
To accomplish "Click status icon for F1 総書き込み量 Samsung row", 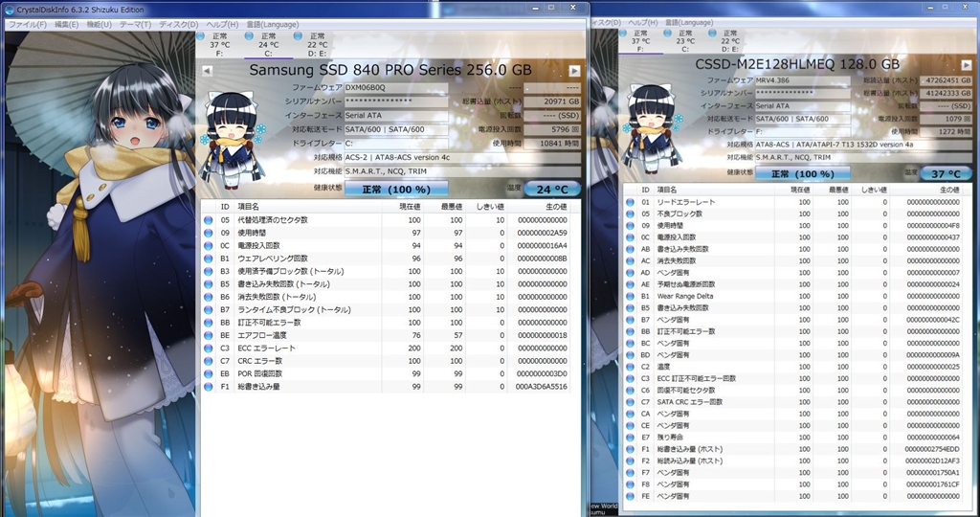I will pos(208,387).
